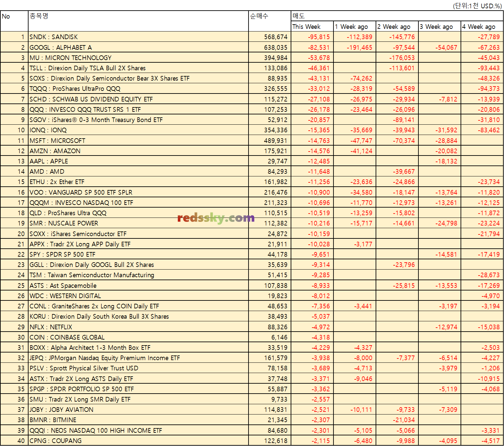Click unit note '(단위:1천 USD,%)'
504x446 pixels.
click(477, 6)
